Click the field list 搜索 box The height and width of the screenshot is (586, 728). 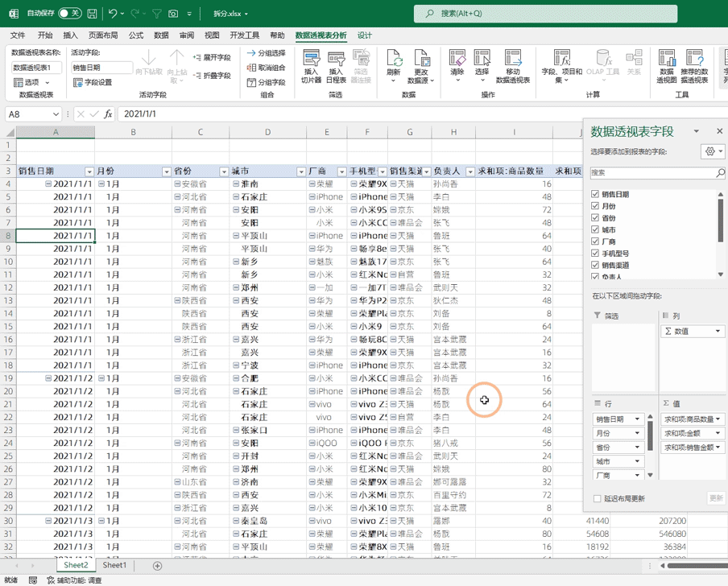pos(652,173)
